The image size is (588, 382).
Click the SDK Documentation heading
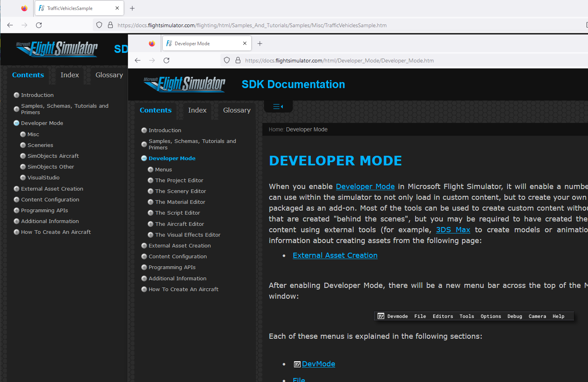click(x=293, y=84)
